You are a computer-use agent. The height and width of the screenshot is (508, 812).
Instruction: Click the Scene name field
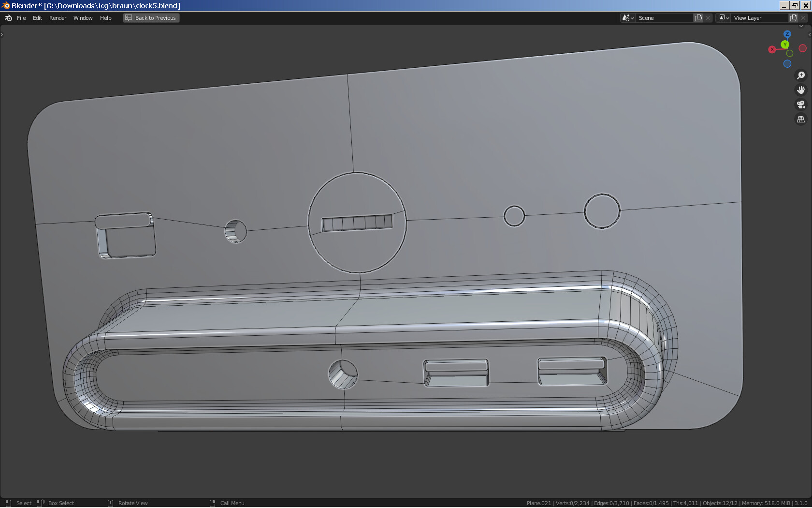point(664,18)
